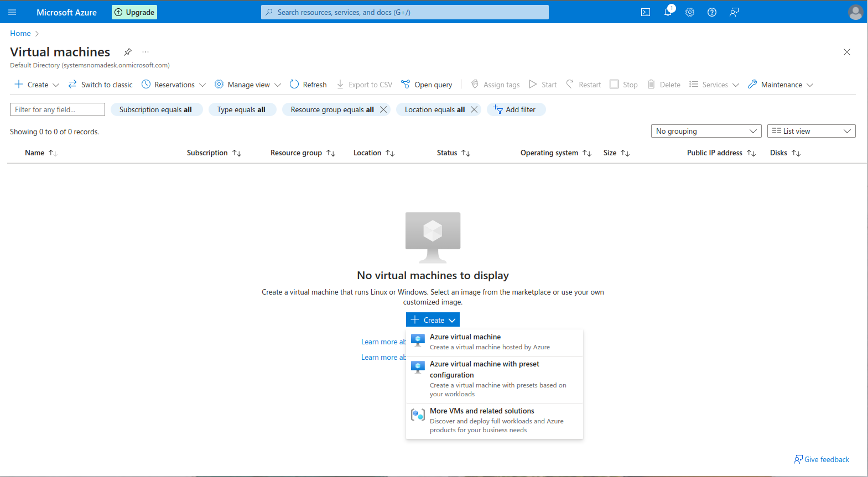The height and width of the screenshot is (477, 868).
Task: Click the Restart toolbar button
Action: [583, 85]
